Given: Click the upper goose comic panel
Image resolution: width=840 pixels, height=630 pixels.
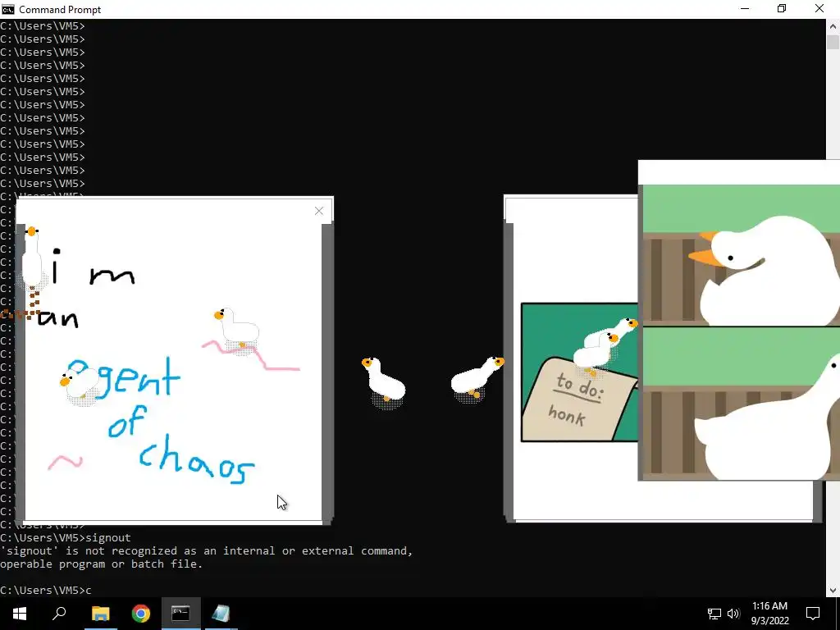Looking at the screenshot, I should (x=742, y=255).
